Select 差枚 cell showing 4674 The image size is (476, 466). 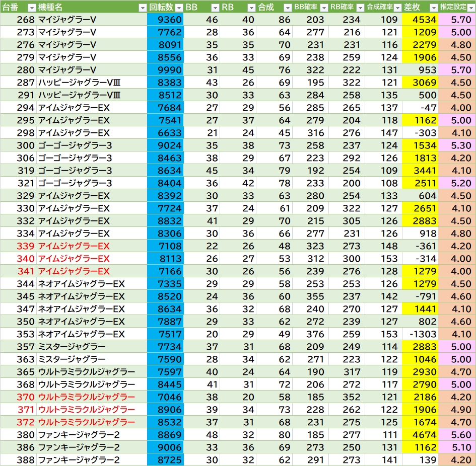420,435
